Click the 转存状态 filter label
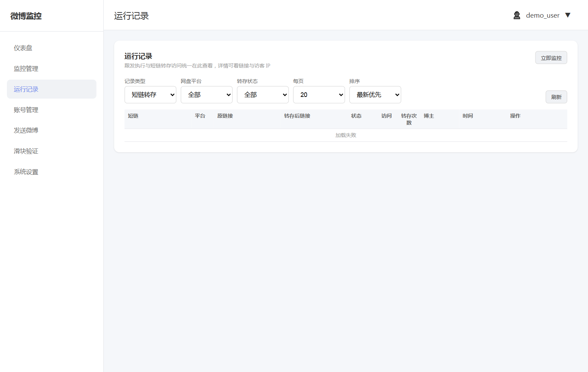This screenshot has height=372, width=588. [247, 81]
